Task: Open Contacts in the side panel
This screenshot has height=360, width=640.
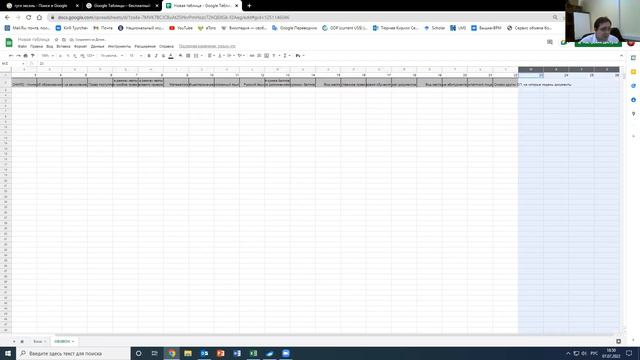Action: [633, 100]
